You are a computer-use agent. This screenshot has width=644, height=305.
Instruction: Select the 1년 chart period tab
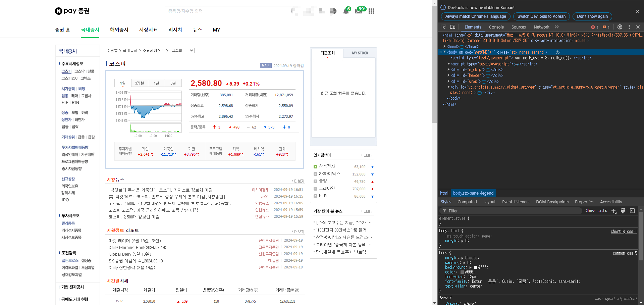(156, 83)
